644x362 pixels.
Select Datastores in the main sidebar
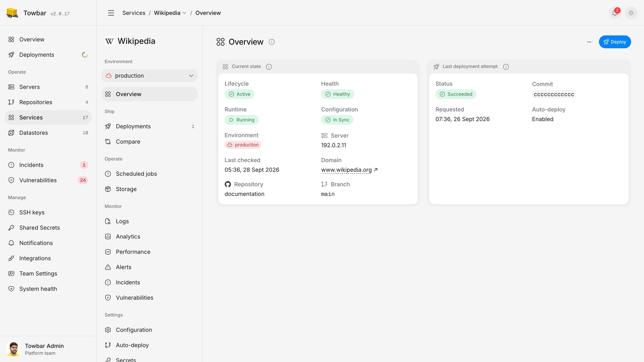click(x=48, y=133)
